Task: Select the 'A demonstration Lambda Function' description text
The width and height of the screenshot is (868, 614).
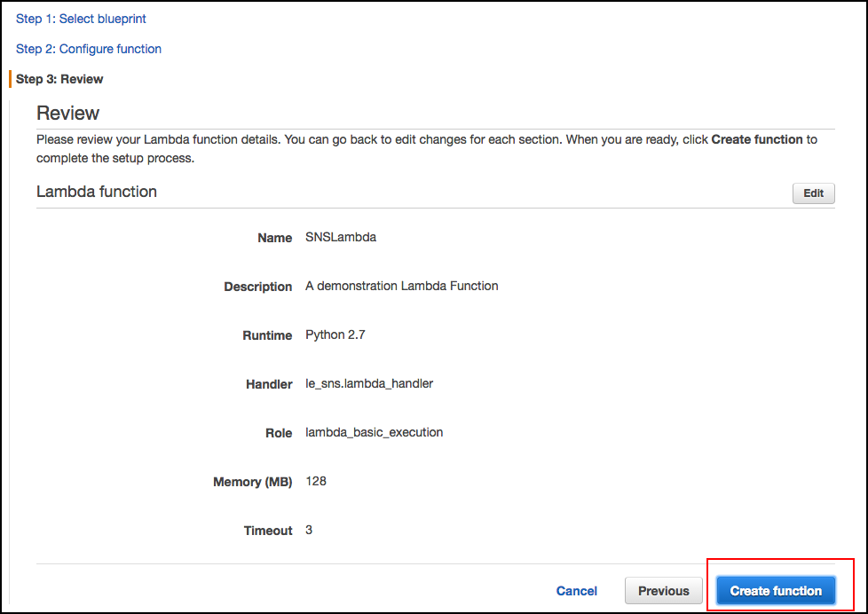Action: pyautogui.click(x=401, y=286)
